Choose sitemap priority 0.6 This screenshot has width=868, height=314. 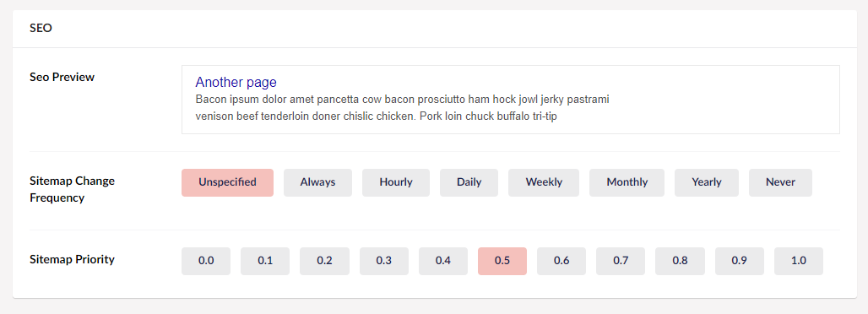click(x=561, y=262)
